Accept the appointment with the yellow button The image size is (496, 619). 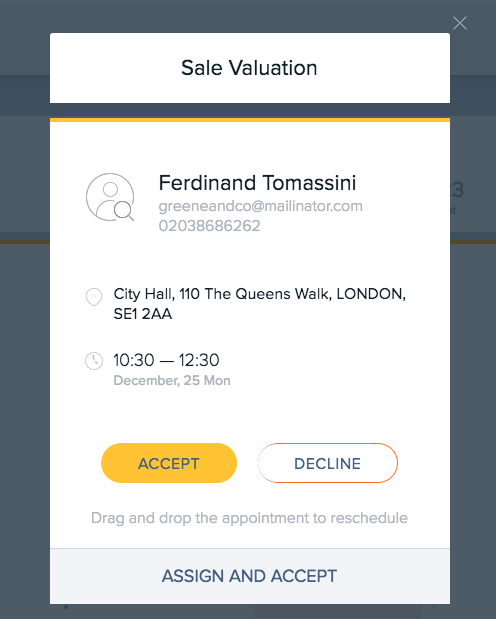click(169, 463)
